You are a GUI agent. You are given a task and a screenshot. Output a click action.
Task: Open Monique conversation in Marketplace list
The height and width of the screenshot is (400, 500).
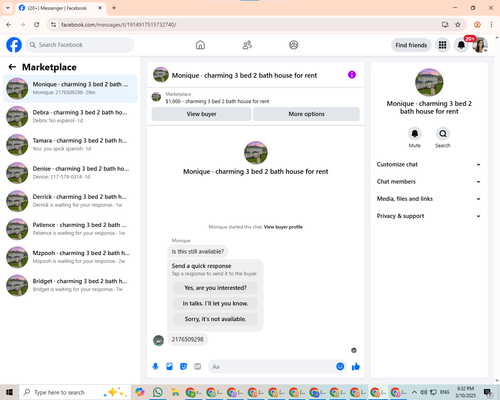coord(70,89)
